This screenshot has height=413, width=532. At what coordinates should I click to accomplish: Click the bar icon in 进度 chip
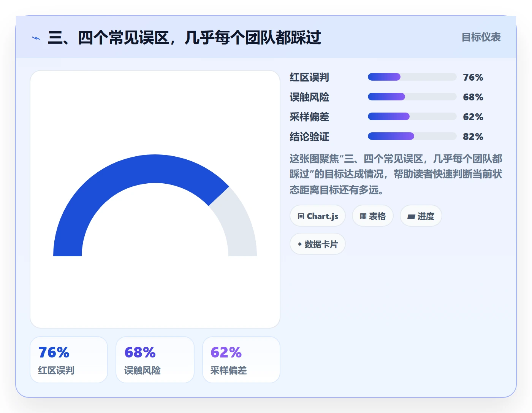pyautogui.click(x=411, y=217)
